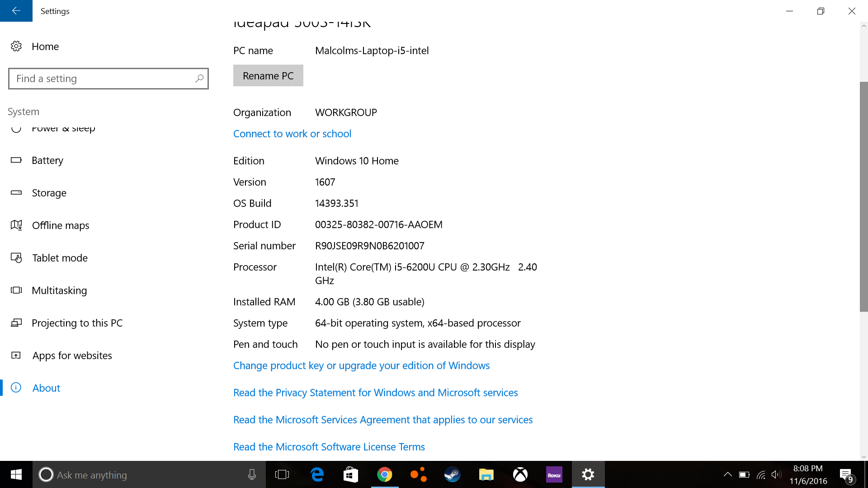This screenshot has width=868, height=488.
Task: Launch Steam from the taskbar
Action: (x=453, y=474)
